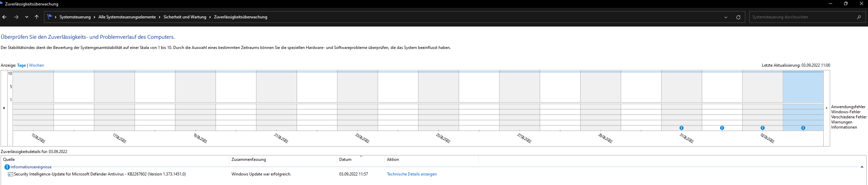Collapse the Informationsereignisse group arrow
Screen dimensions: 868x185
click(x=862, y=167)
